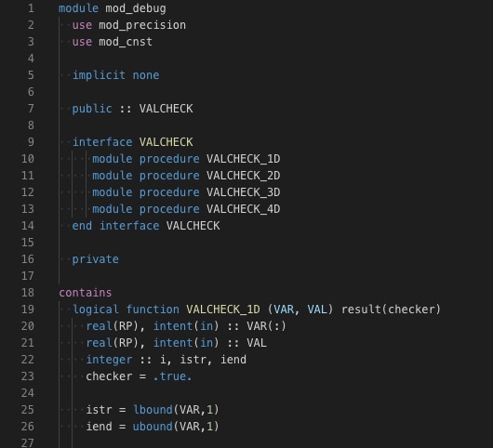Click 'logical function' on line 19
This screenshot has width=493, height=448.
[126, 310]
